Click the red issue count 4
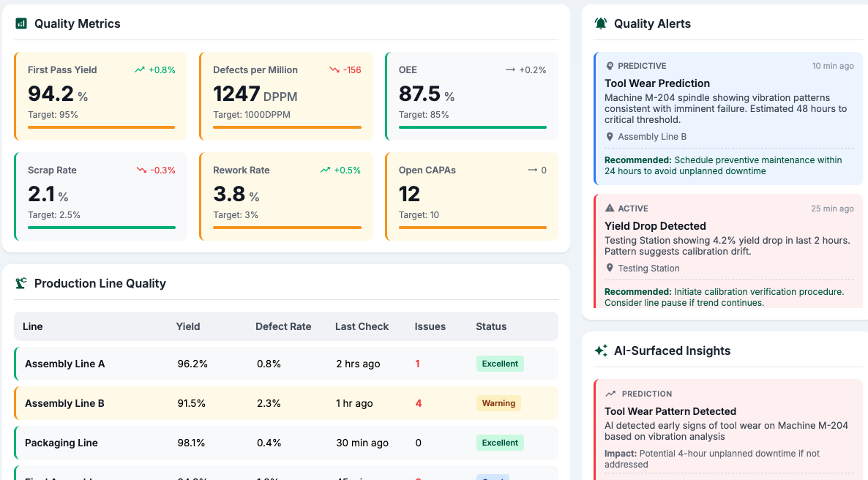This screenshot has height=480, width=868. (419, 404)
